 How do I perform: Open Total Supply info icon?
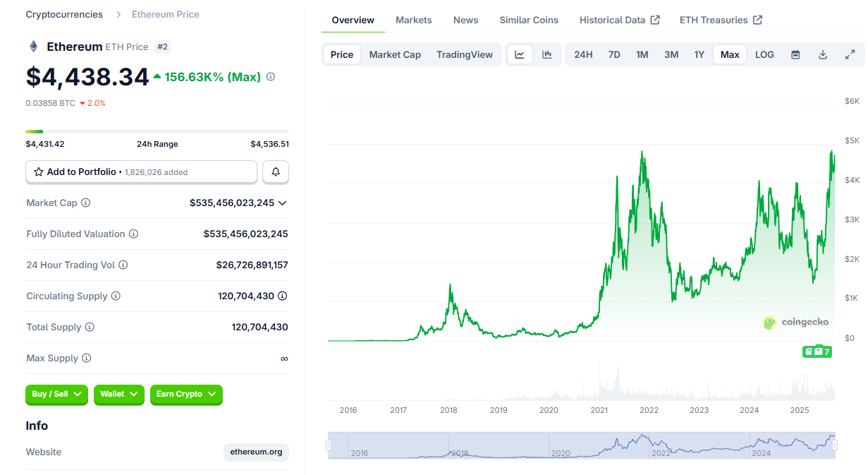pos(90,327)
